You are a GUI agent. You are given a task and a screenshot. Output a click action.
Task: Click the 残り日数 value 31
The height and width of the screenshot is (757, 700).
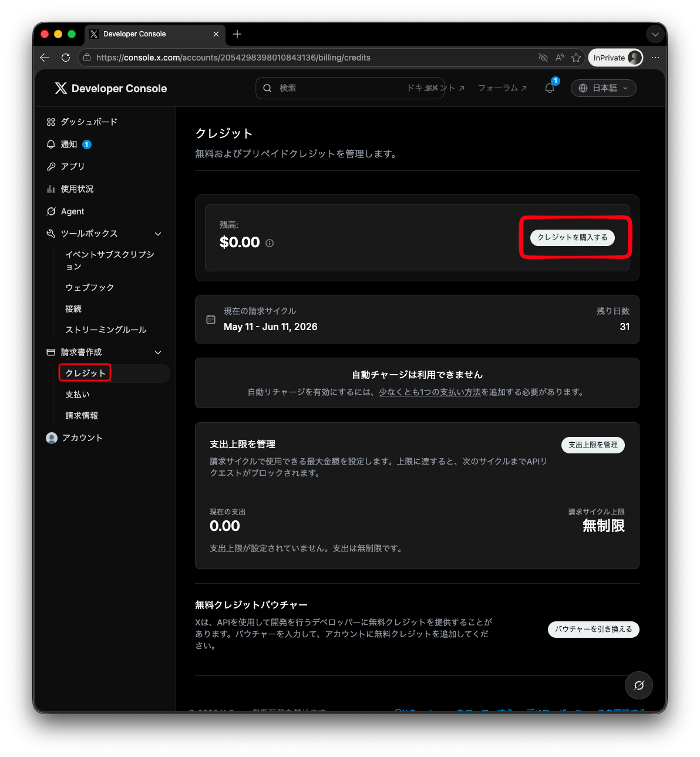(x=625, y=327)
